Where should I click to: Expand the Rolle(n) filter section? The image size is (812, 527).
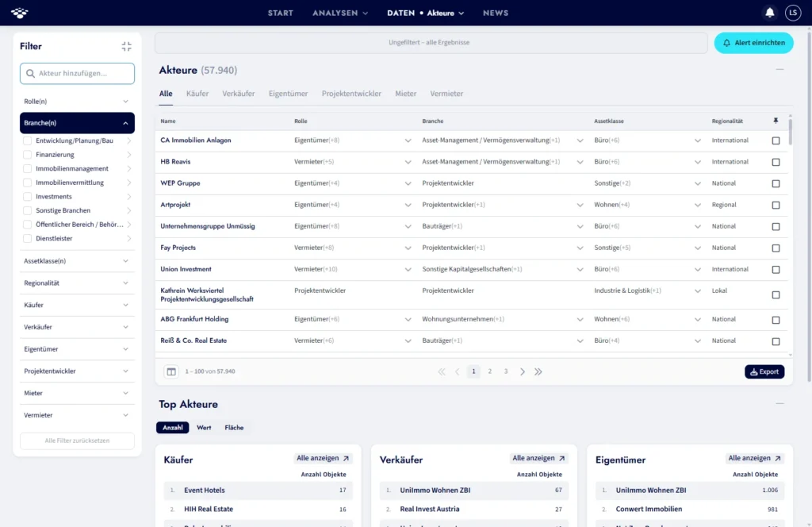tap(77, 101)
